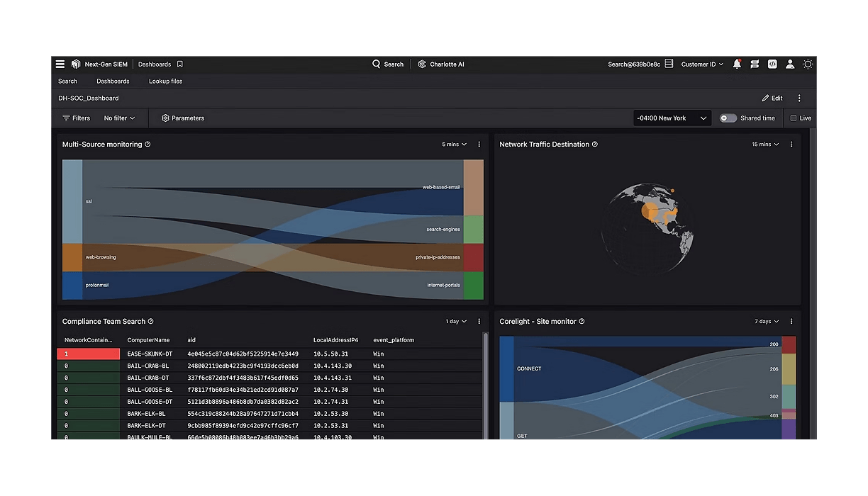Screen dimensions: 868x496
Task: Switch to the Search tab
Action: pyautogui.click(x=67, y=81)
